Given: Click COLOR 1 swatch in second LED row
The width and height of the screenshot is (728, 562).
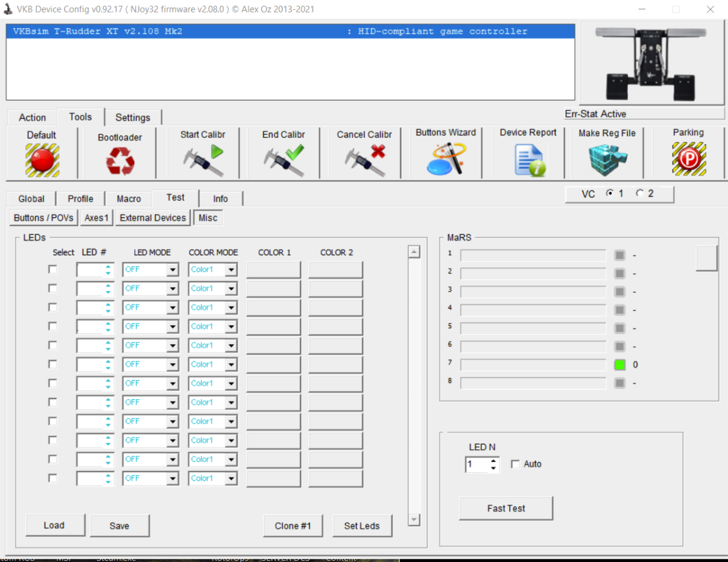Looking at the screenshot, I should (274, 288).
